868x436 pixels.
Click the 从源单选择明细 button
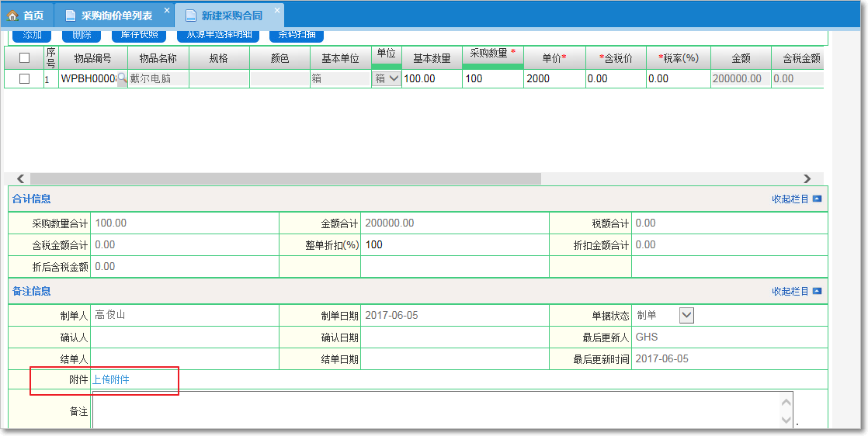[x=218, y=35]
